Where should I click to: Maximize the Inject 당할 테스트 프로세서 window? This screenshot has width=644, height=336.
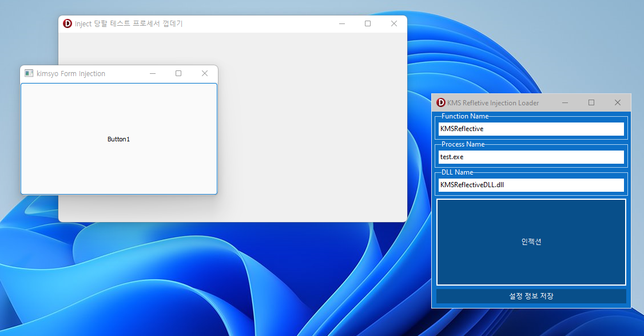click(x=368, y=23)
